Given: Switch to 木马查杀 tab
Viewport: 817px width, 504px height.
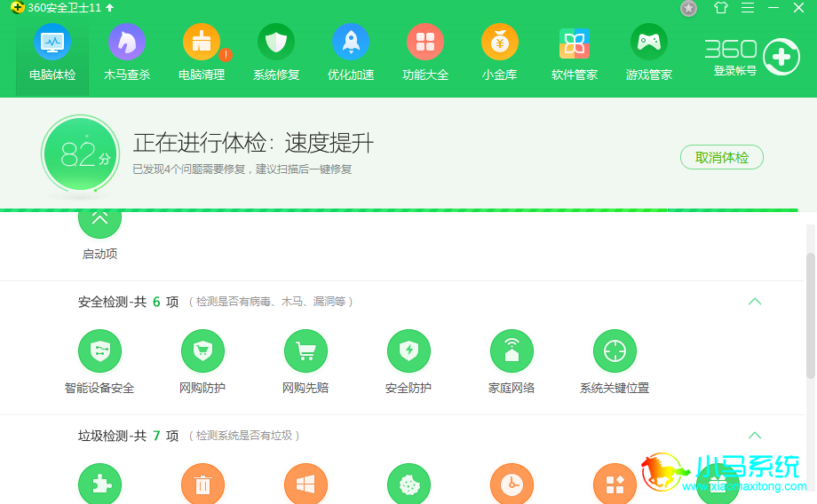Looking at the screenshot, I should [127, 54].
